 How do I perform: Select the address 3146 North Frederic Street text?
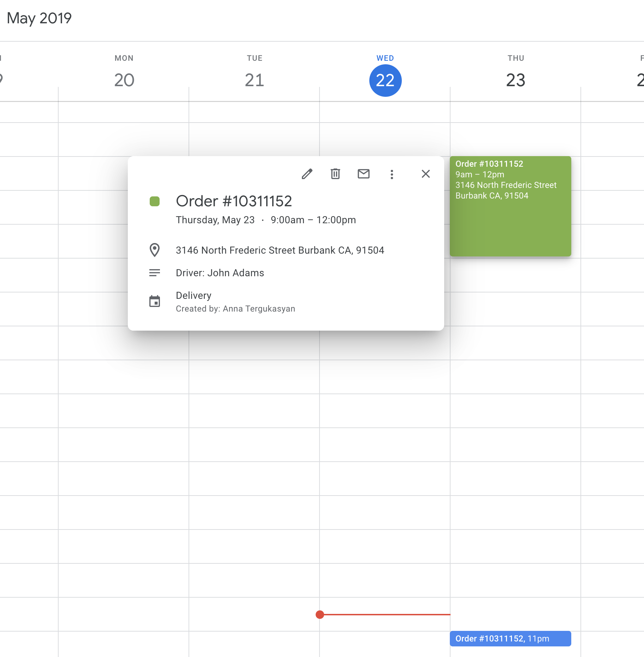[280, 250]
